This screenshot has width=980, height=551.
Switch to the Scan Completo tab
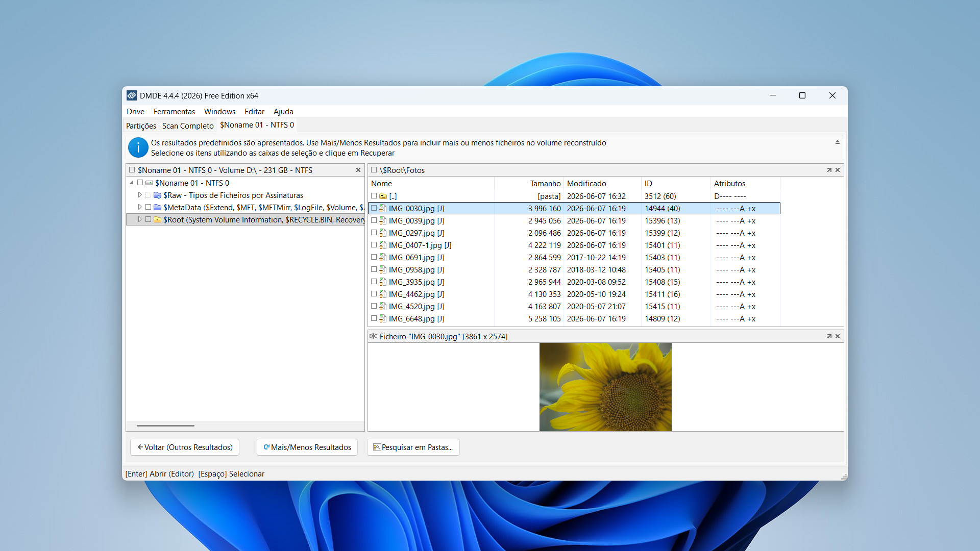tap(188, 126)
